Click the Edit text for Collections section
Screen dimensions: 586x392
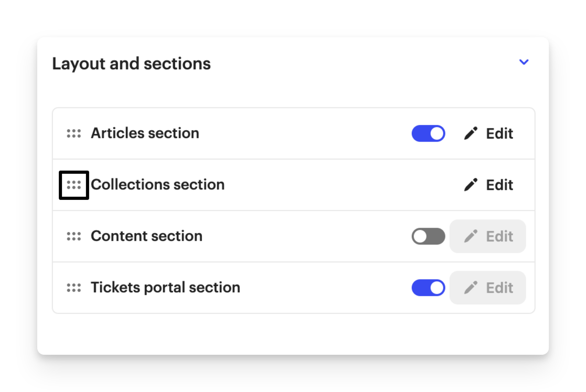(499, 185)
